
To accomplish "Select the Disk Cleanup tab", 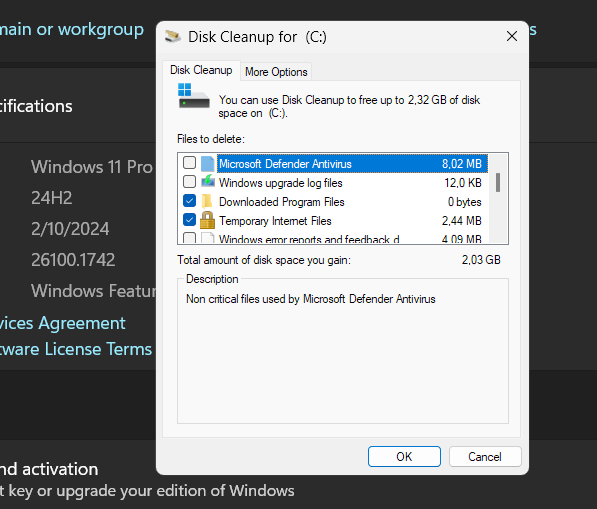I will coord(201,70).
